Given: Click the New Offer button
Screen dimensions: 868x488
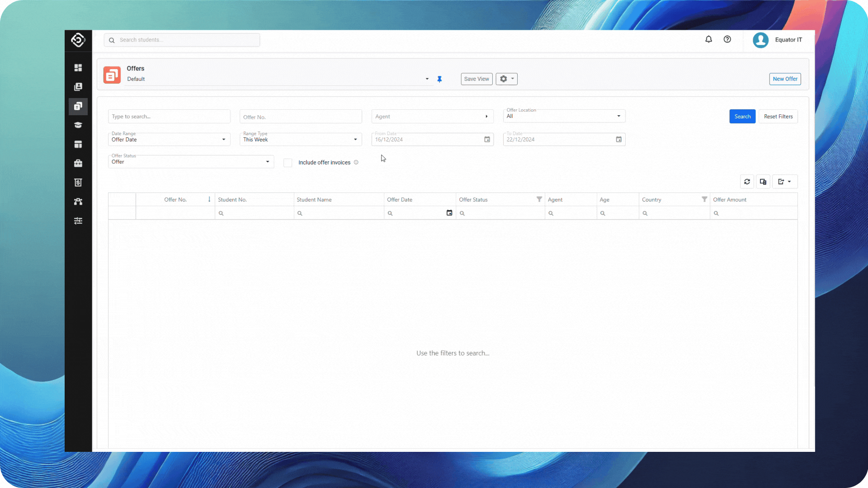Looking at the screenshot, I should click(785, 79).
